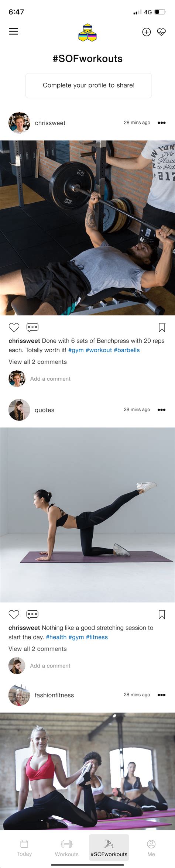Tap the plus circle add icon
This screenshot has height=868, width=175.
[147, 32]
